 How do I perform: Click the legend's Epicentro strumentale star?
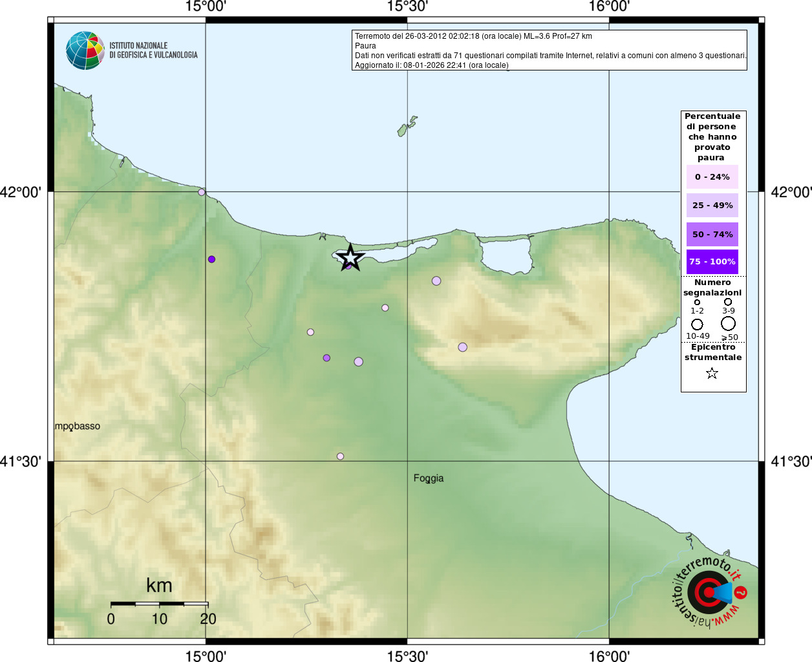(712, 373)
